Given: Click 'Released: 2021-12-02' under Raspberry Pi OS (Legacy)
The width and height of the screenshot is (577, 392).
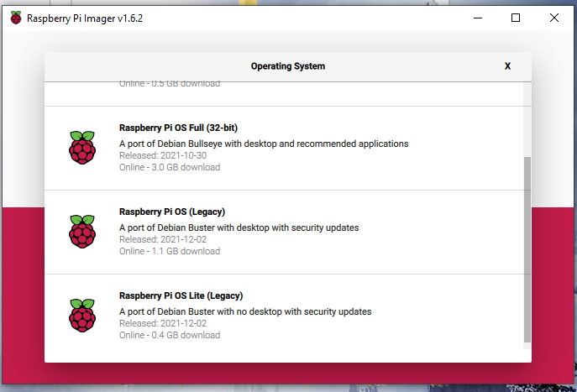Looking at the screenshot, I should 163,239.
